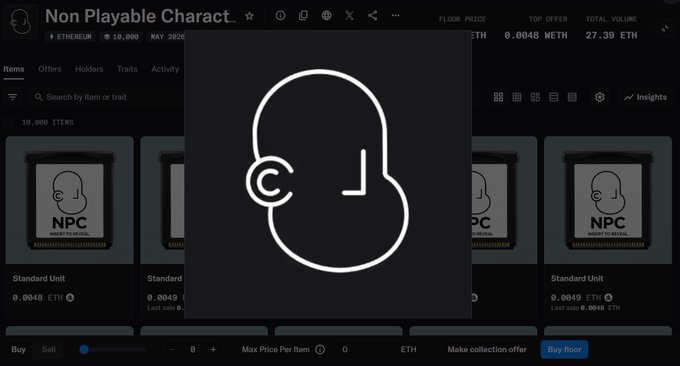
Task: Switch to compact table view
Action: [x=572, y=97]
